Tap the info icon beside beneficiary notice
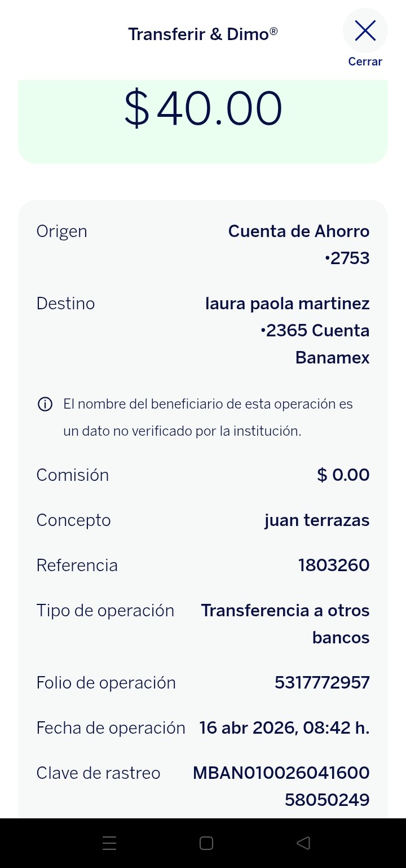This screenshot has height=868, width=406. click(x=45, y=404)
